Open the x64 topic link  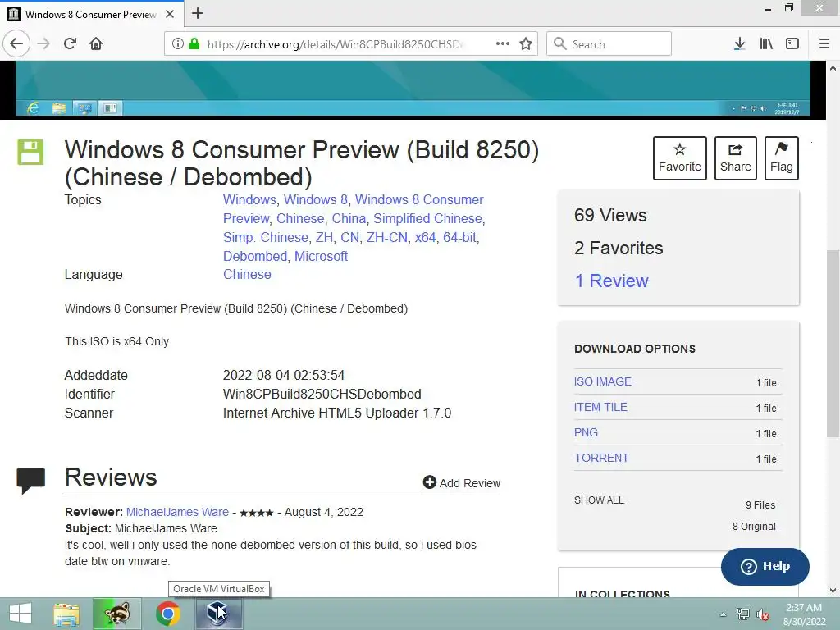pos(426,237)
